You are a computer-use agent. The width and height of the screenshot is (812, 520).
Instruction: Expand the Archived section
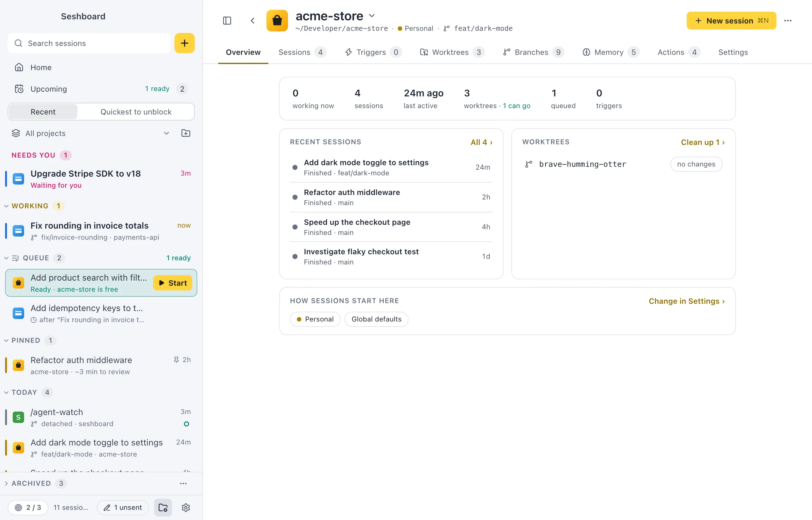6,483
